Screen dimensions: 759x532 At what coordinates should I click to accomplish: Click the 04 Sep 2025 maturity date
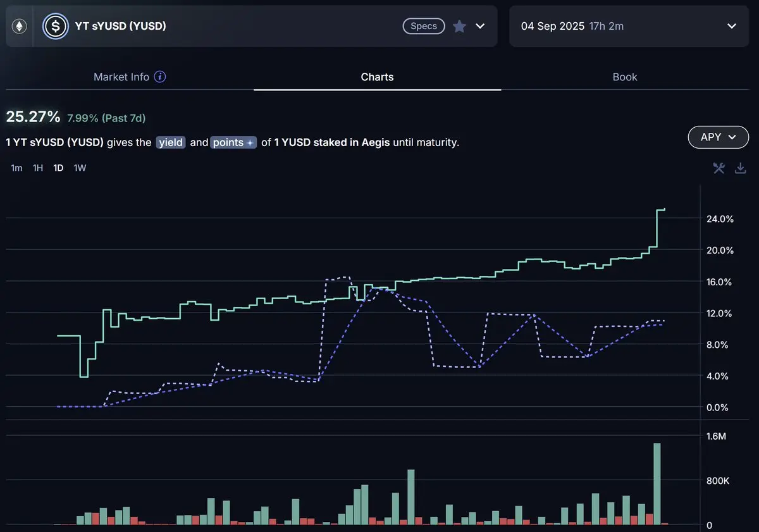552,26
